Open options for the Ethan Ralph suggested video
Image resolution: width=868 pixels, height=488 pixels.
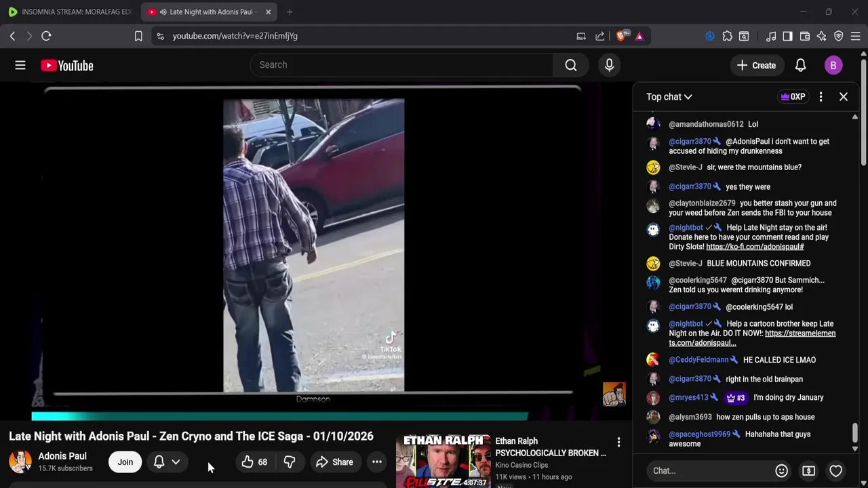pyautogui.click(x=618, y=443)
